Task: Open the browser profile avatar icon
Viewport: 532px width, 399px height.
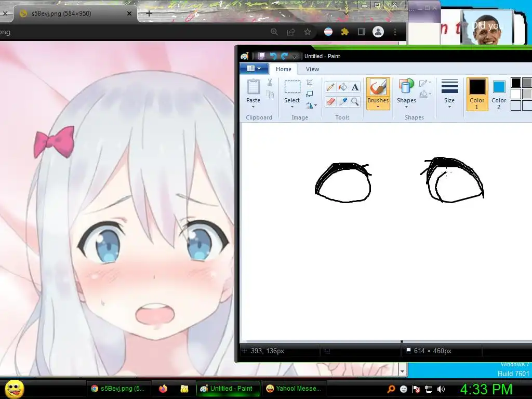Action: [x=378, y=32]
